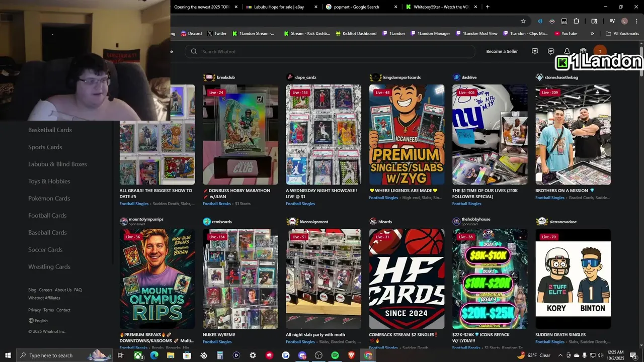Open the Discord bookmark
This screenshot has width=644, height=362.
pyautogui.click(x=191, y=34)
